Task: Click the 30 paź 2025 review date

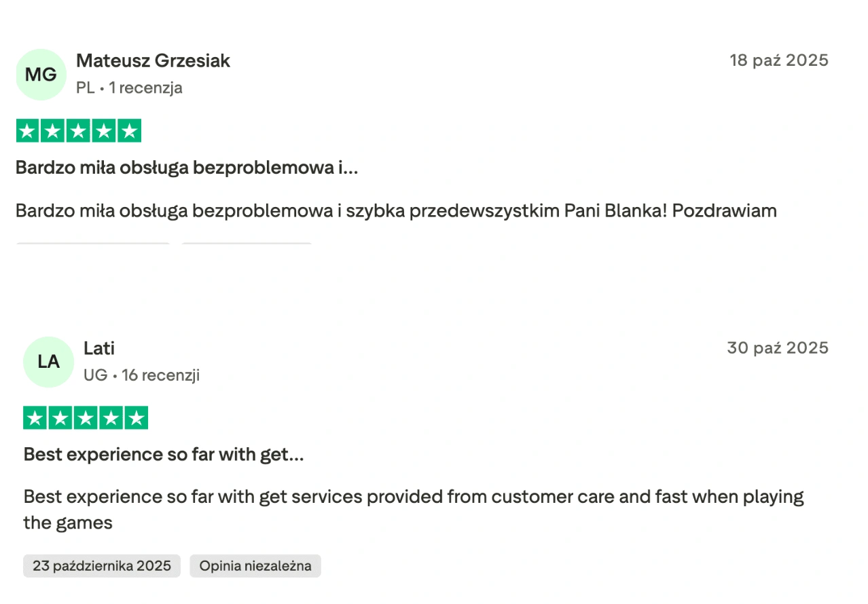Action: 778,348
